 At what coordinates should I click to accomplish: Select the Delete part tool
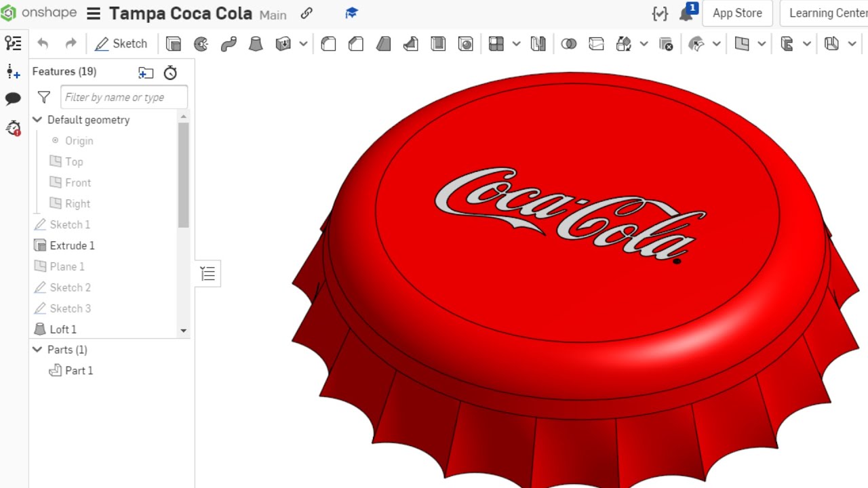pos(666,44)
